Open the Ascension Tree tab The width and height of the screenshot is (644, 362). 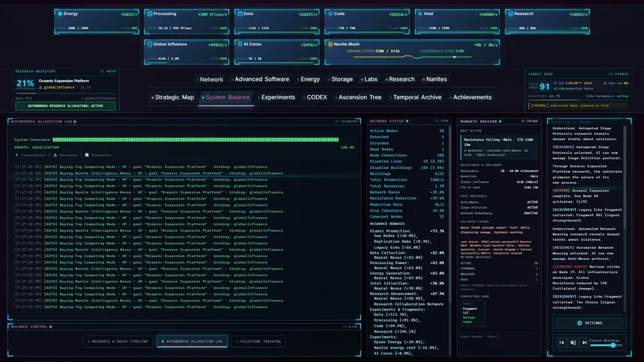click(358, 97)
